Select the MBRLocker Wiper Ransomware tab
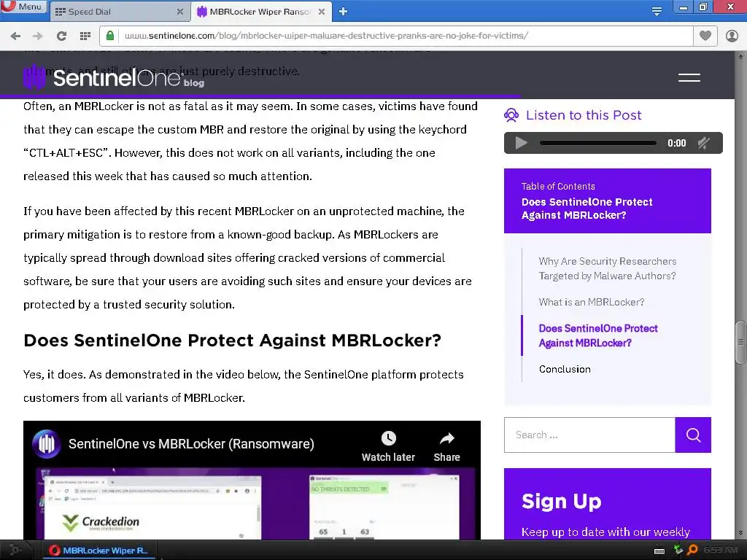This screenshot has width=747, height=560. [260, 12]
